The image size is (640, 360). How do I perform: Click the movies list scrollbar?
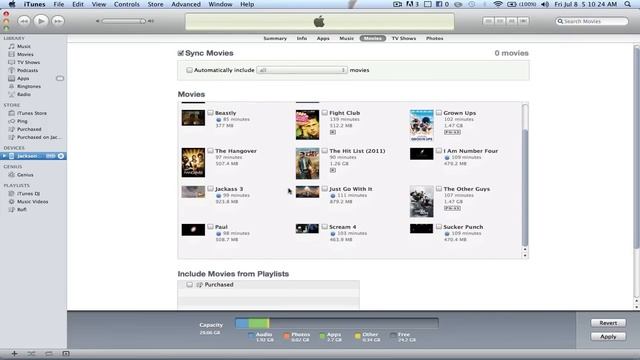click(525, 180)
